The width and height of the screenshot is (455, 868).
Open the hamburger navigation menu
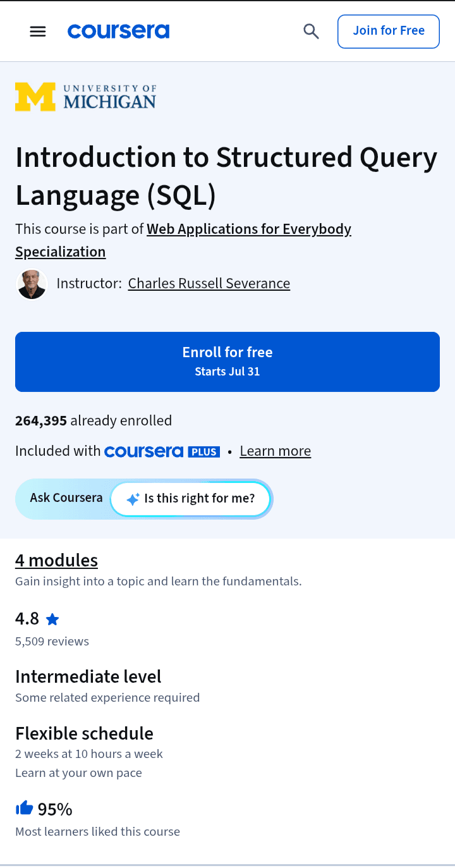tap(38, 31)
